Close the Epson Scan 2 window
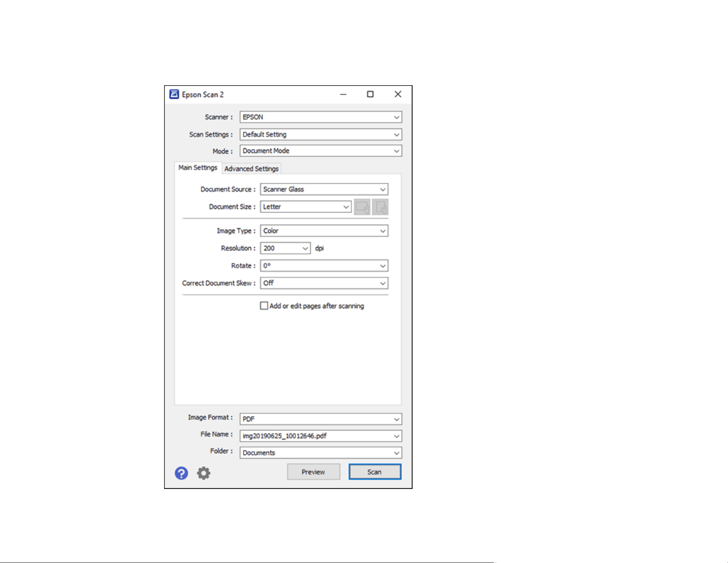This screenshot has width=728, height=563. (398, 94)
